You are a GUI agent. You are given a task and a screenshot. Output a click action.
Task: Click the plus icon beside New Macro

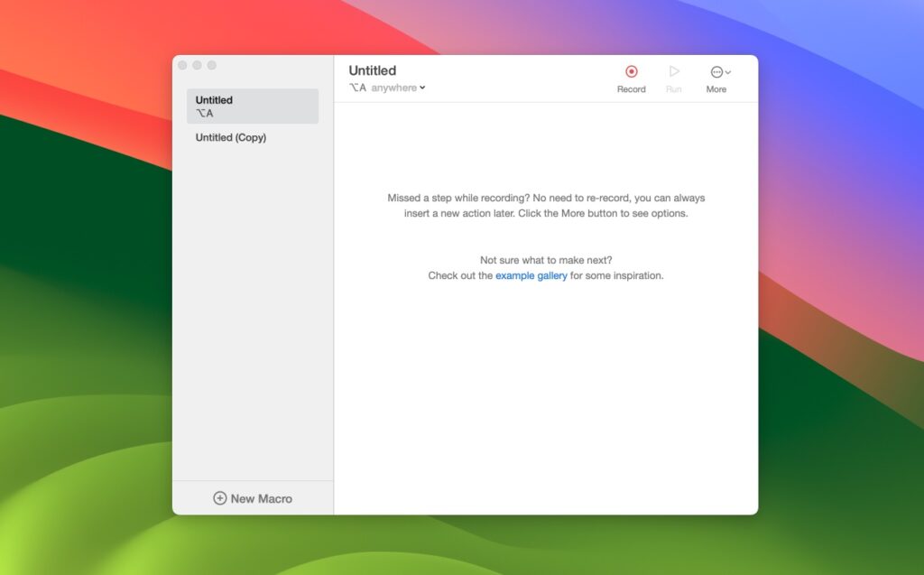point(219,497)
